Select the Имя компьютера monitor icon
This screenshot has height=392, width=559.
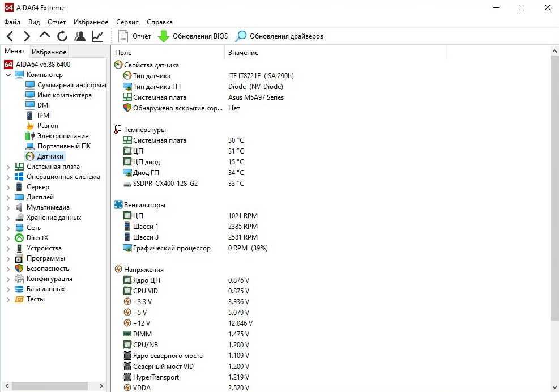30,95
